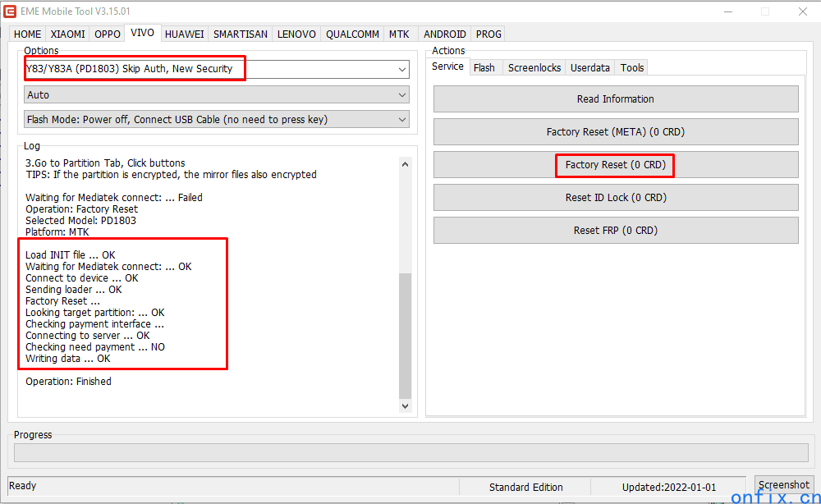Select the QUALCOMM tab
The image size is (821, 504).
point(352,34)
